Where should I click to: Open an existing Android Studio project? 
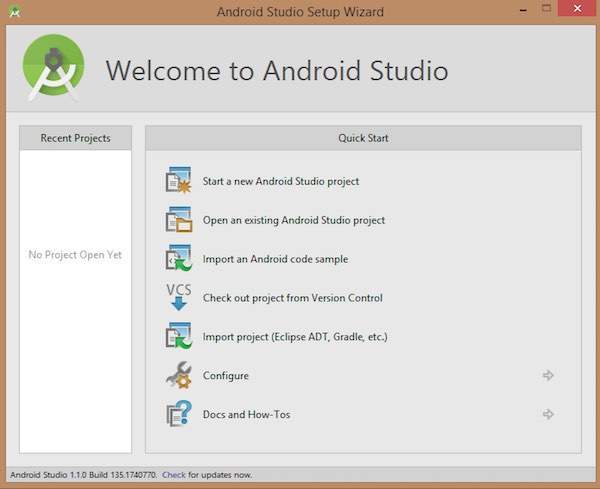pyautogui.click(x=293, y=220)
